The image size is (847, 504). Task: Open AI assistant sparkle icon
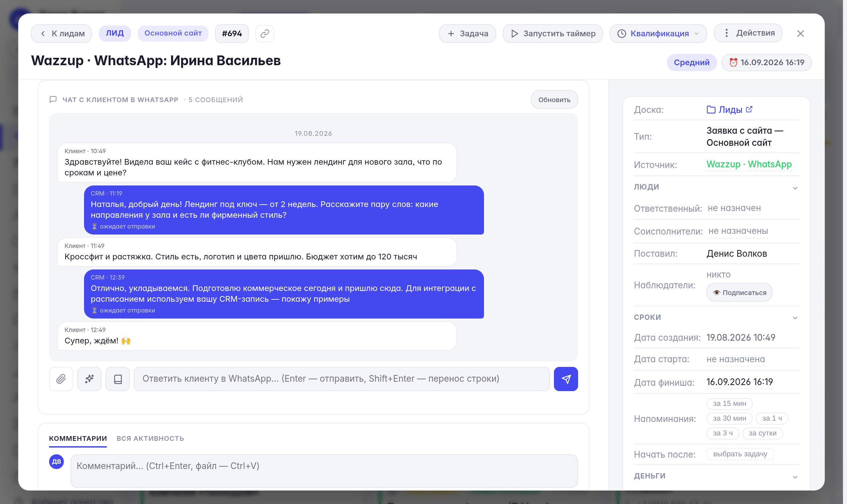click(x=89, y=379)
